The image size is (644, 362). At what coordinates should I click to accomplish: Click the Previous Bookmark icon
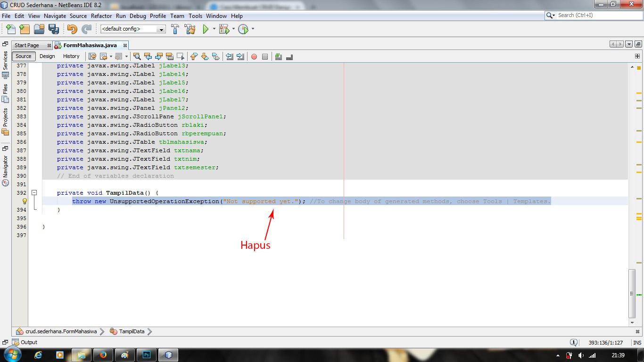coord(194,57)
